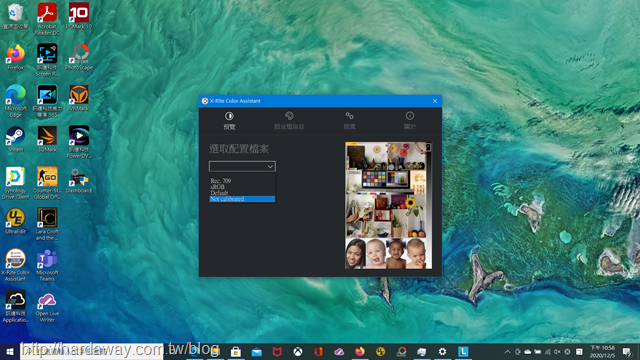The image size is (640, 360).
Task: Open the blue L app in taskbar
Action: pos(463,351)
